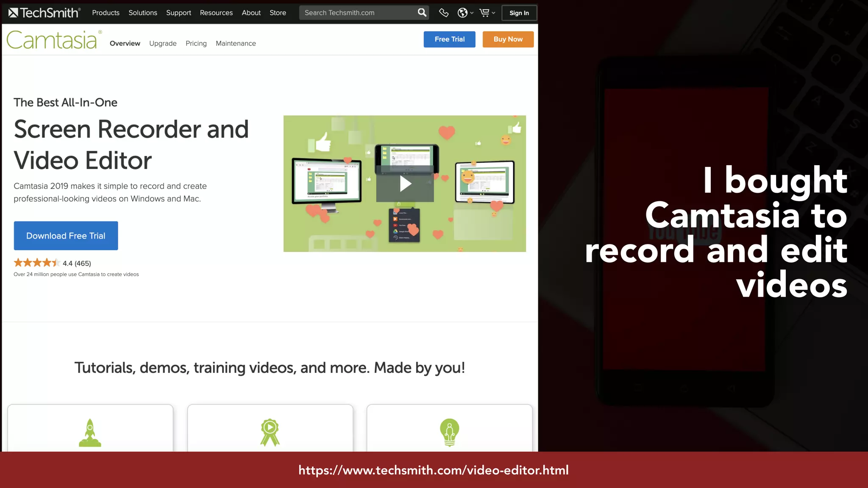Click 'Over 24 million people' text

pyautogui.click(x=76, y=274)
